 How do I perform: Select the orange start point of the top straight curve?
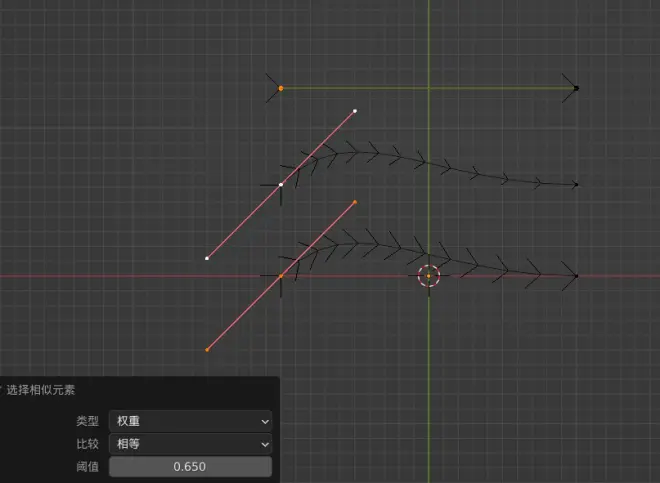point(281,88)
